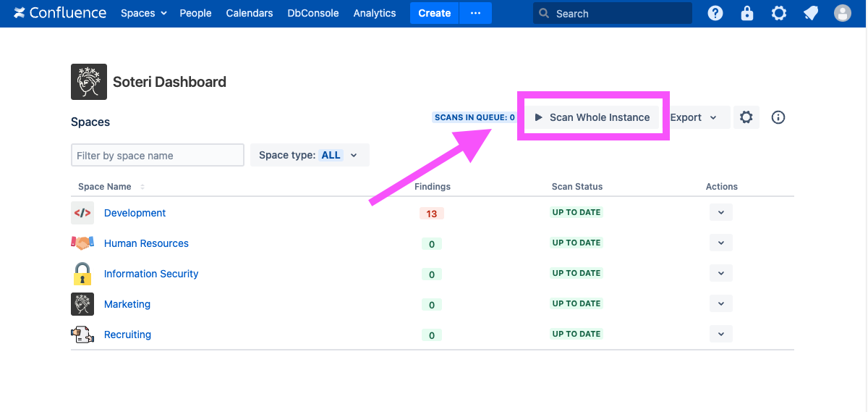This screenshot has height=412, width=868.
Task: Click the Filter by space name field
Action: pos(157,155)
